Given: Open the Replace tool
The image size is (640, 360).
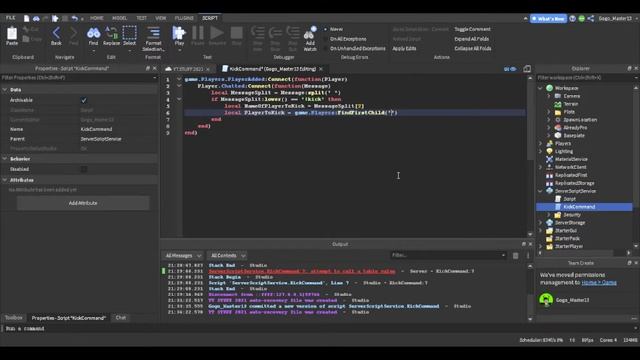Looking at the screenshot, I should (x=111, y=33).
